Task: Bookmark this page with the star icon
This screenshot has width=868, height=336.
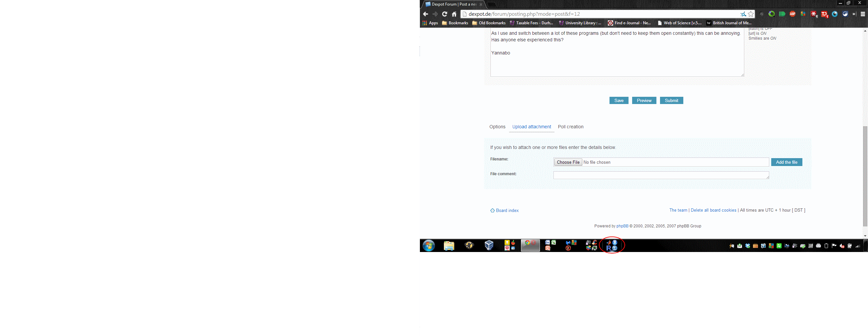Action: click(751, 14)
